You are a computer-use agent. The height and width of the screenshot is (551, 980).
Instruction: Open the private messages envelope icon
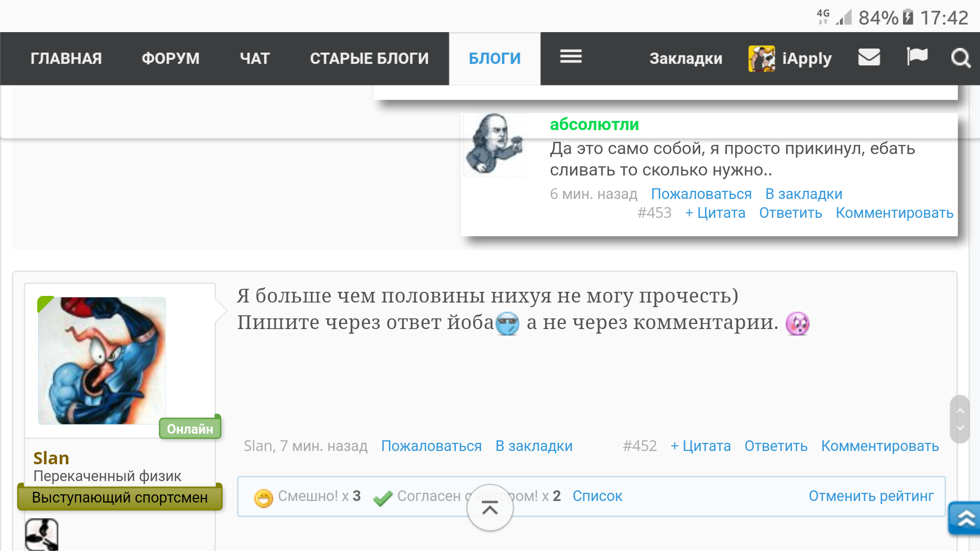click(869, 57)
